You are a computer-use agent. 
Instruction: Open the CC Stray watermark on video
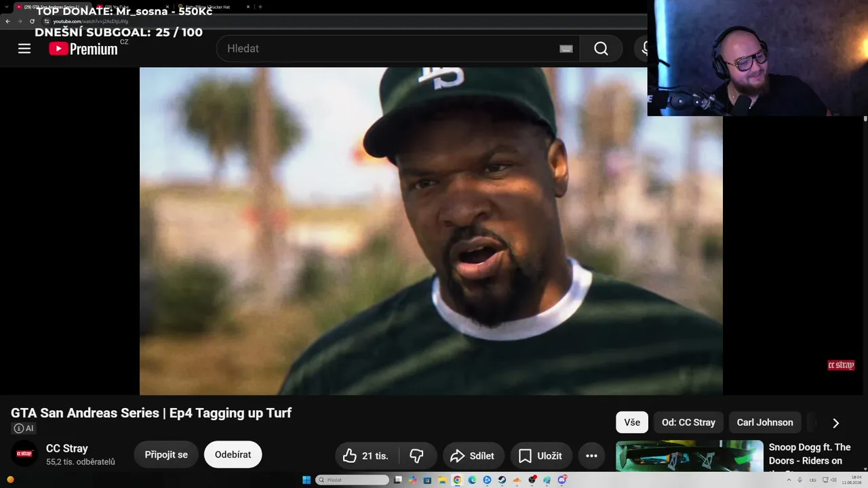(x=841, y=365)
